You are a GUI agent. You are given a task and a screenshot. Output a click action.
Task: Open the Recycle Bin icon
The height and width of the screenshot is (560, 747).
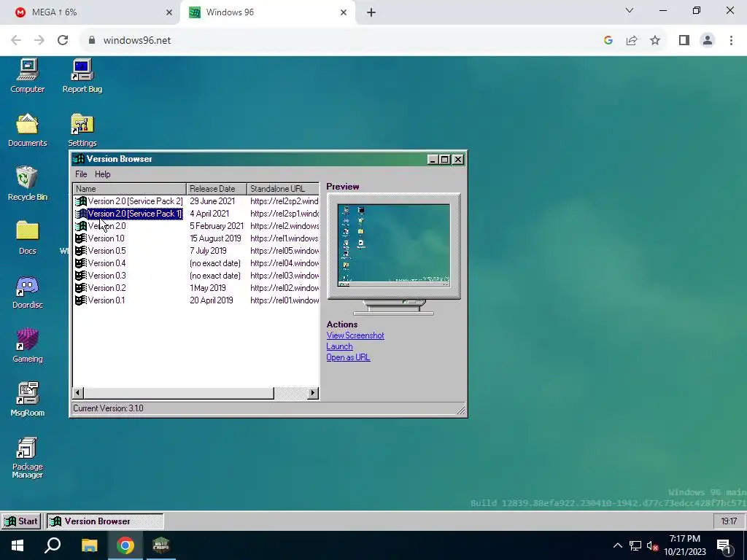(x=27, y=184)
